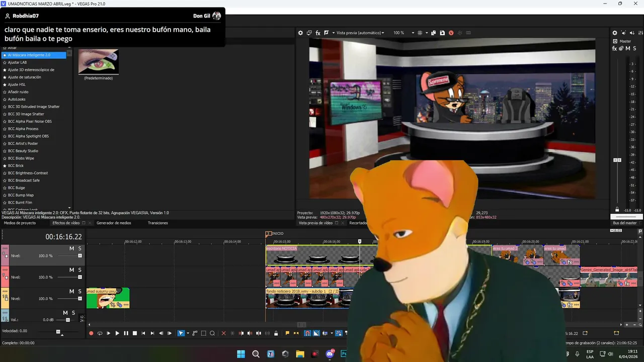
Task: Toggle preview grid overlay icon
Action: tap(420, 33)
